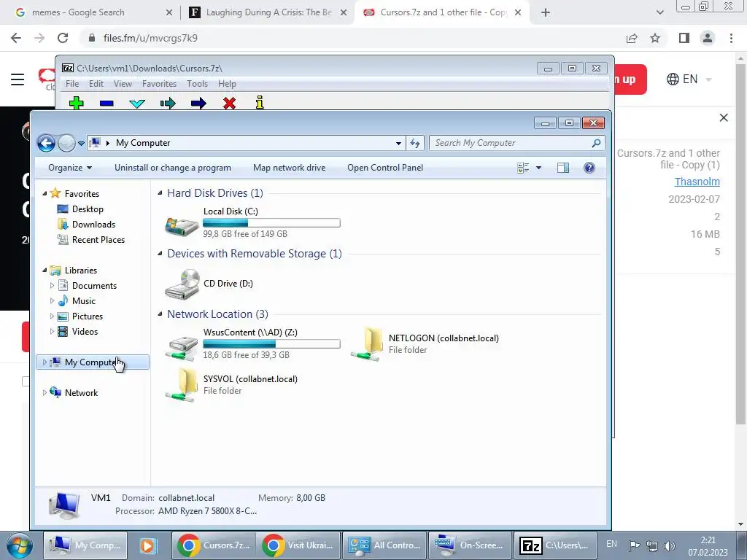
Task: Open the Favorites menu in 7-Zip
Action: coord(160,84)
